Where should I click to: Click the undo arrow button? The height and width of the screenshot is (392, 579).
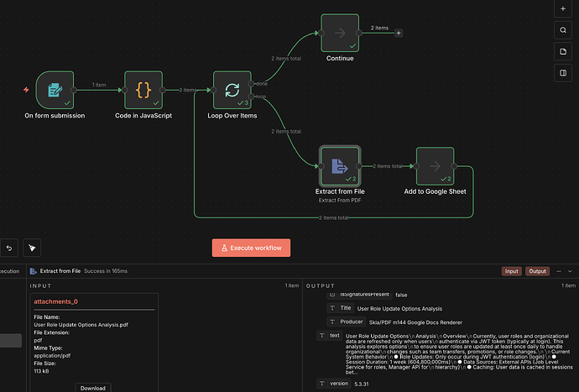click(x=8, y=248)
